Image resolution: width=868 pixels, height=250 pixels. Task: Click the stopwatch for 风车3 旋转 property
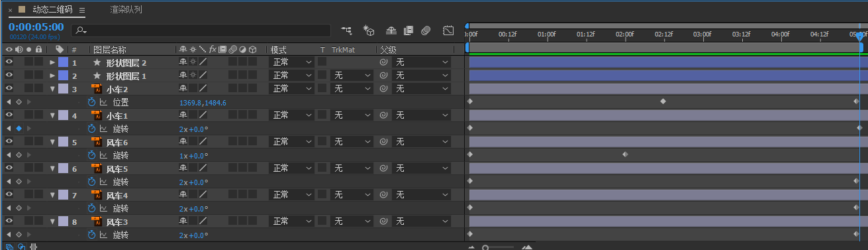(x=92, y=235)
